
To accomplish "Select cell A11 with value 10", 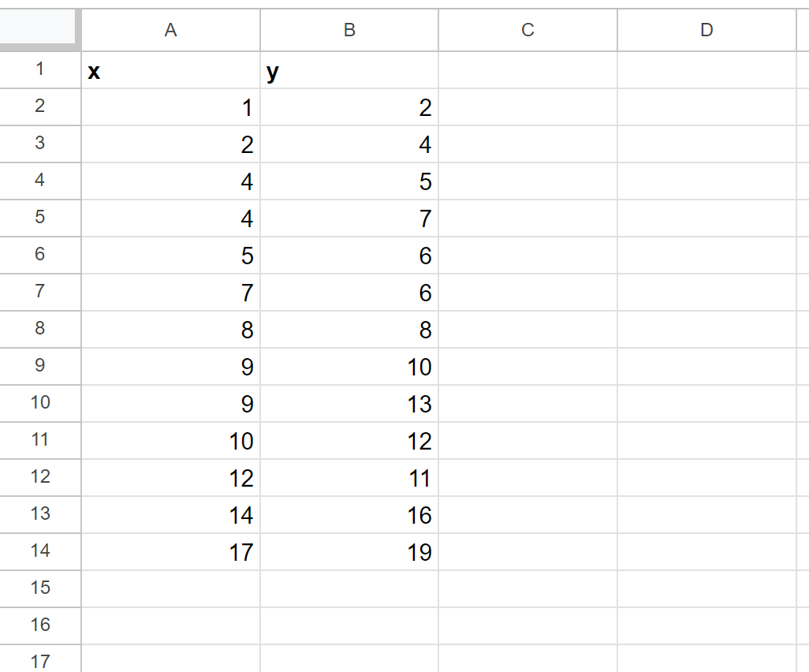I will click(171, 441).
